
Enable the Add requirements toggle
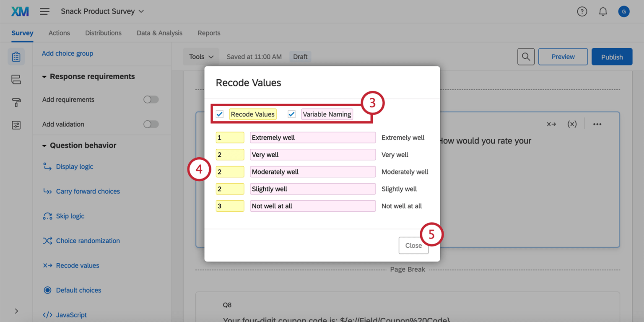151,99
